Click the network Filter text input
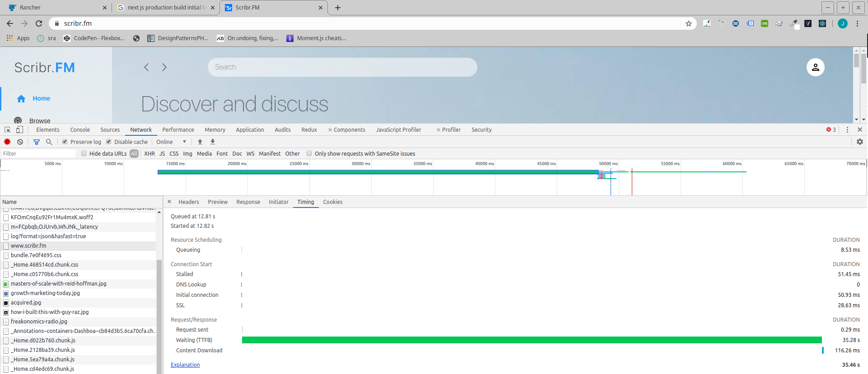The image size is (868, 374). tap(38, 153)
